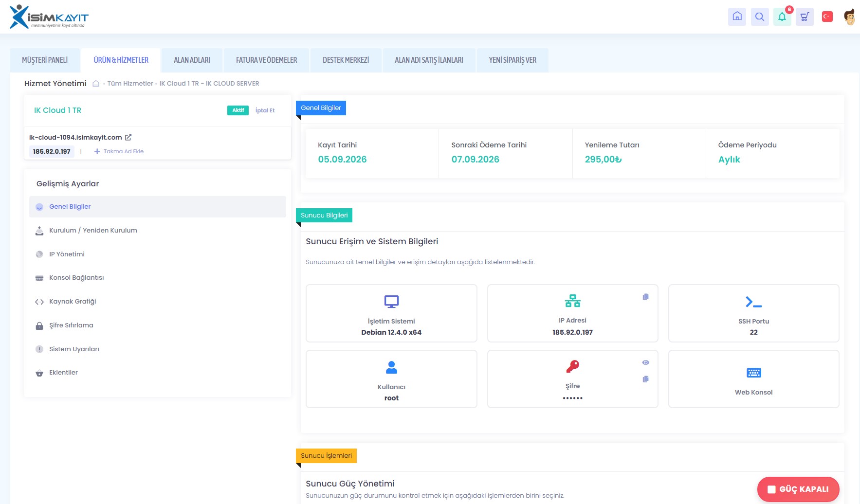Copy the password using the copy icon

click(x=645, y=379)
